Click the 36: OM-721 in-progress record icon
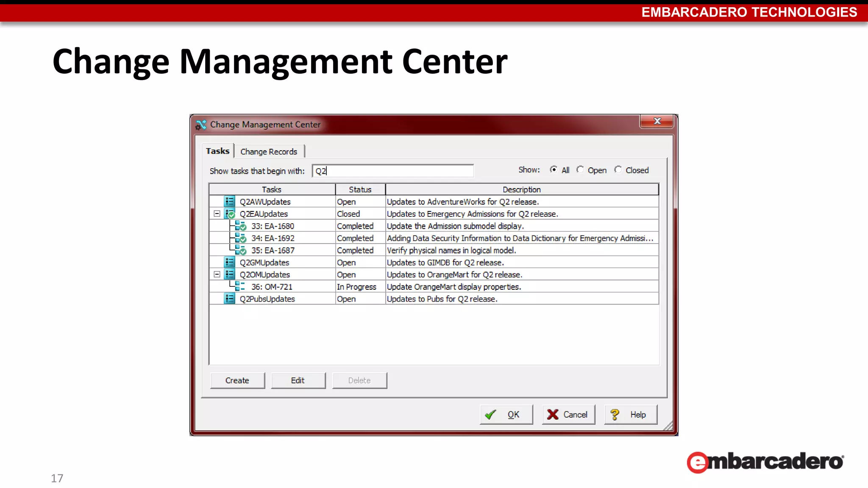The height and width of the screenshot is (488, 868). (x=240, y=286)
